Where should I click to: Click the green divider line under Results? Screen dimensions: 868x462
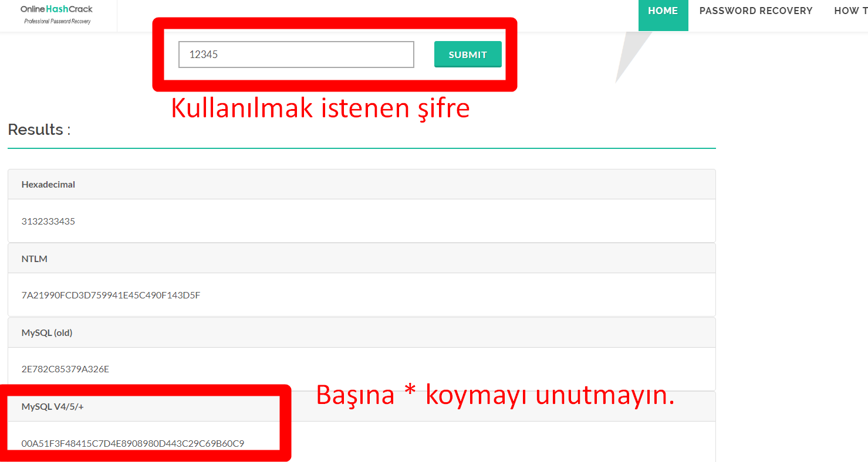(362, 148)
